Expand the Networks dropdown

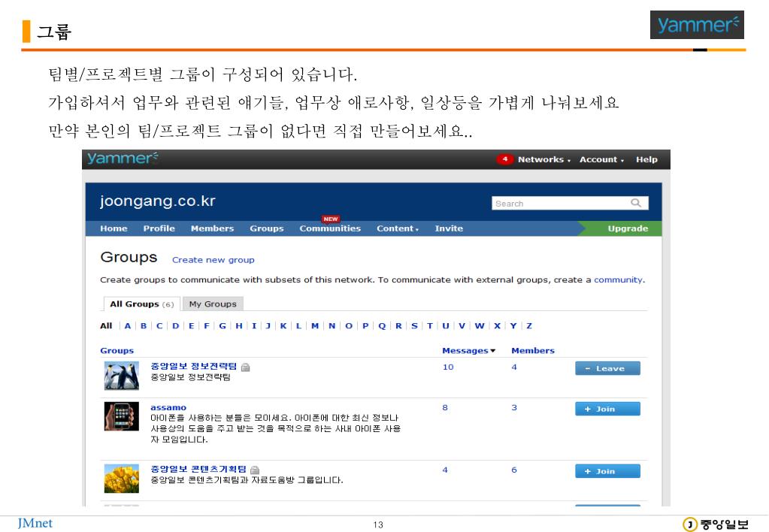pyautogui.click(x=544, y=159)
